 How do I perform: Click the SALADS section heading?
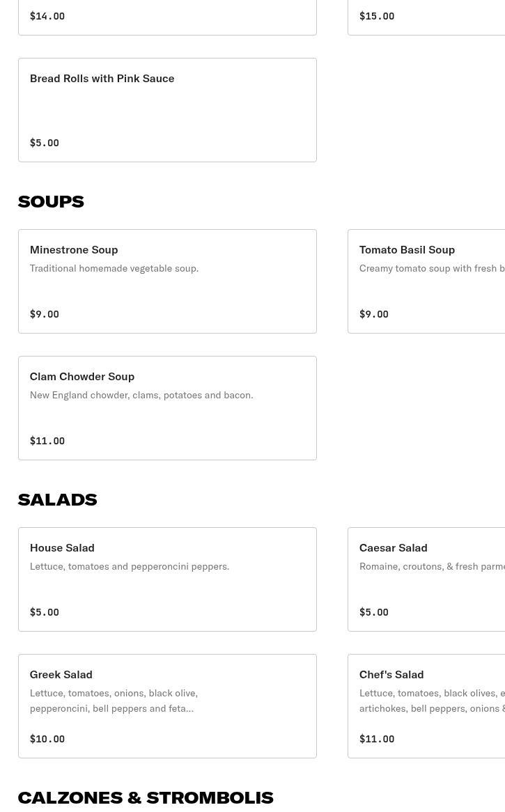coord(57,499)
